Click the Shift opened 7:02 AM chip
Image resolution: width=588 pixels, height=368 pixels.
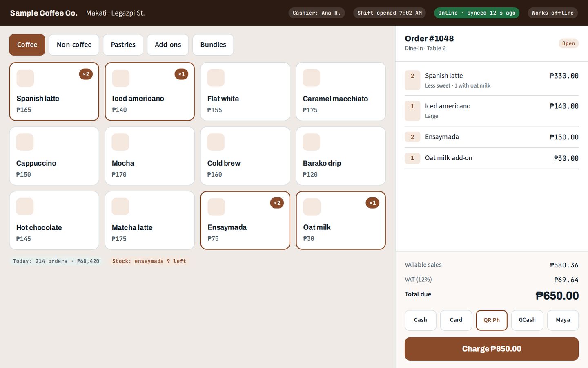pos(390,13)
